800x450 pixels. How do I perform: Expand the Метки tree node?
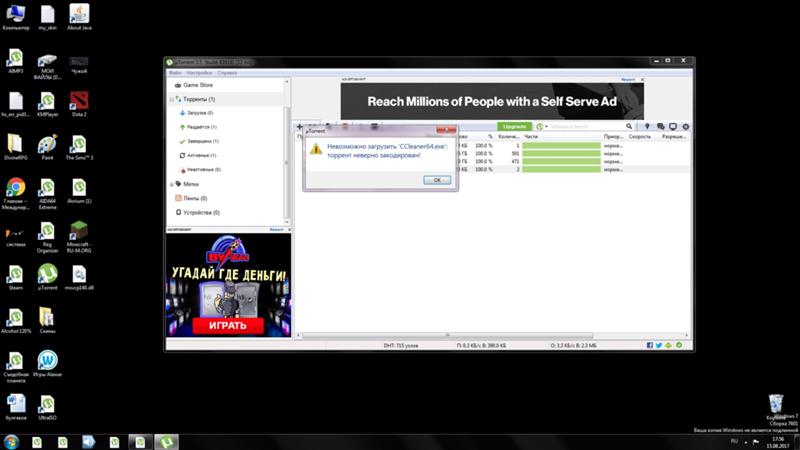171,184
